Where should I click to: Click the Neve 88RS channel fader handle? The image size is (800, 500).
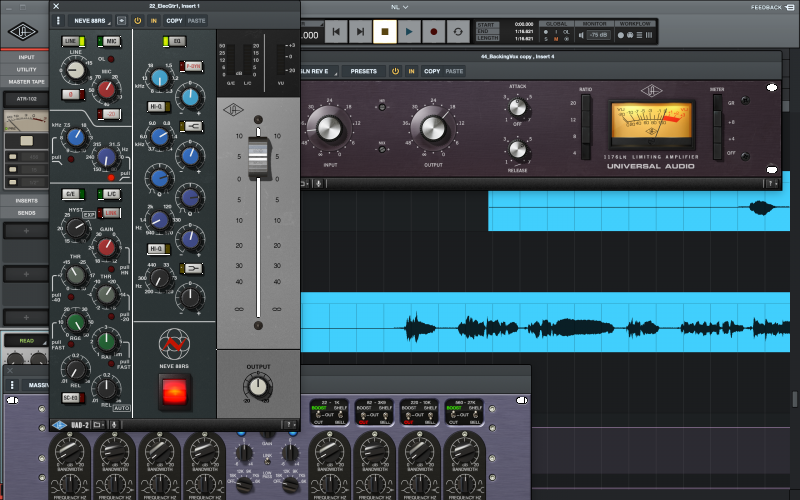(x=258, y=158)
